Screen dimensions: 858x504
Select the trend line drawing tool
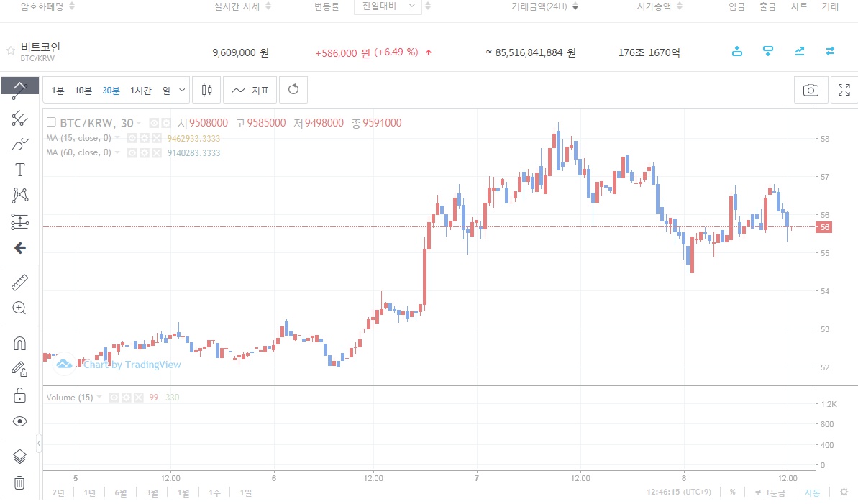tap(19, 93)
